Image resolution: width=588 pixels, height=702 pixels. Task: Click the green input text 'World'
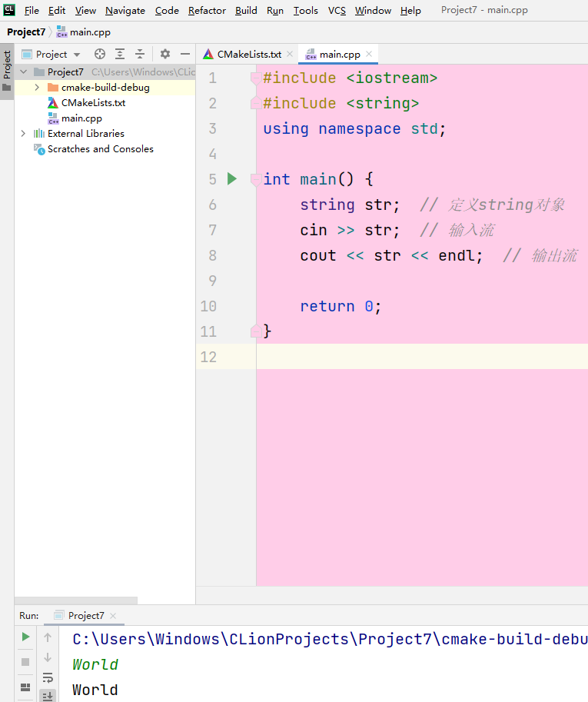click(95, 664)
